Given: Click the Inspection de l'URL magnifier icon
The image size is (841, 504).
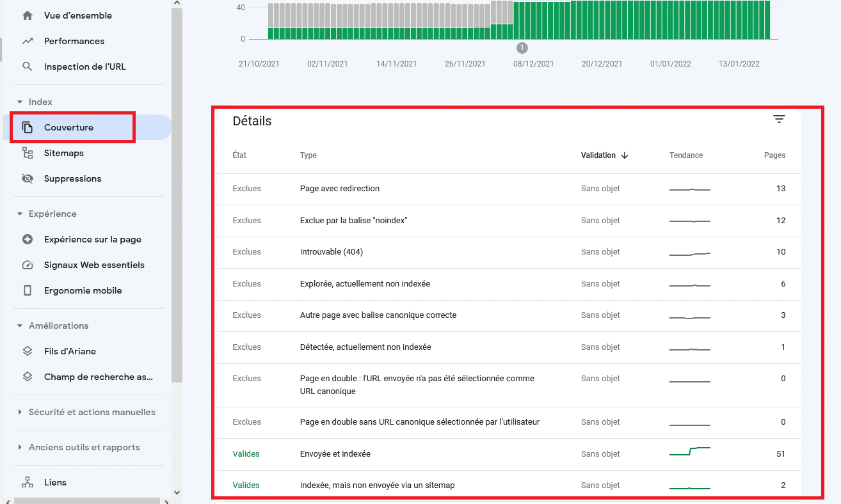Looking at the screenshot, I should click(28, 67).
